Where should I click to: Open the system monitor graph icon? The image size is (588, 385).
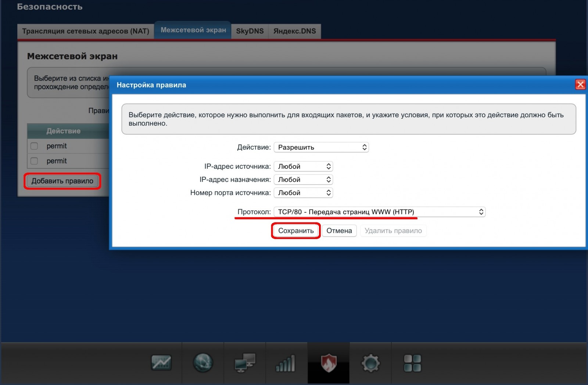tap(161, 363)
